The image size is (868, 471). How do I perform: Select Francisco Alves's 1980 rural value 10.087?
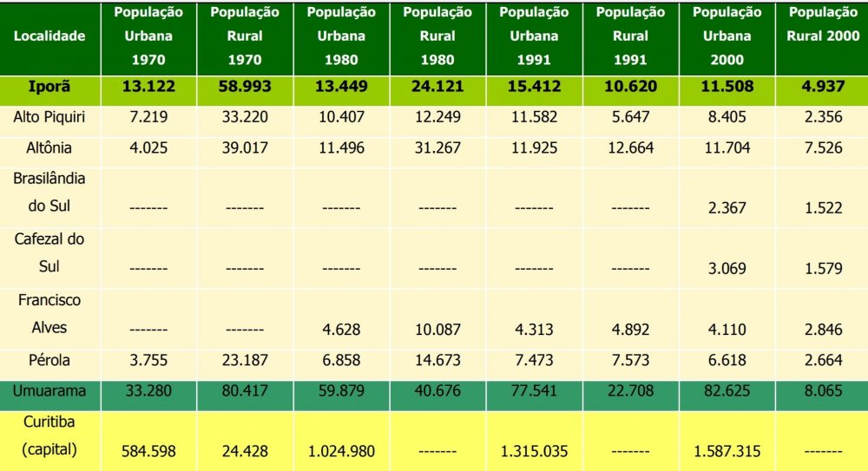(x=437, y=330)
